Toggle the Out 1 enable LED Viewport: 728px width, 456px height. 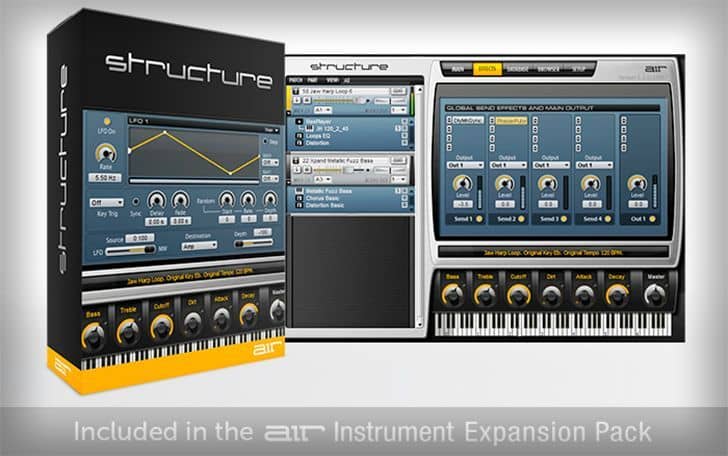coord(652,219)
